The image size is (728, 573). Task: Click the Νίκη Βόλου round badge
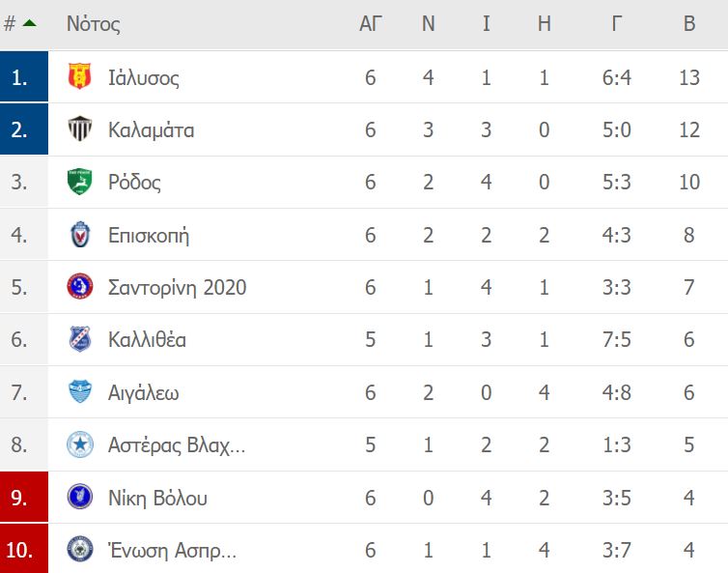tap(80, 497)
